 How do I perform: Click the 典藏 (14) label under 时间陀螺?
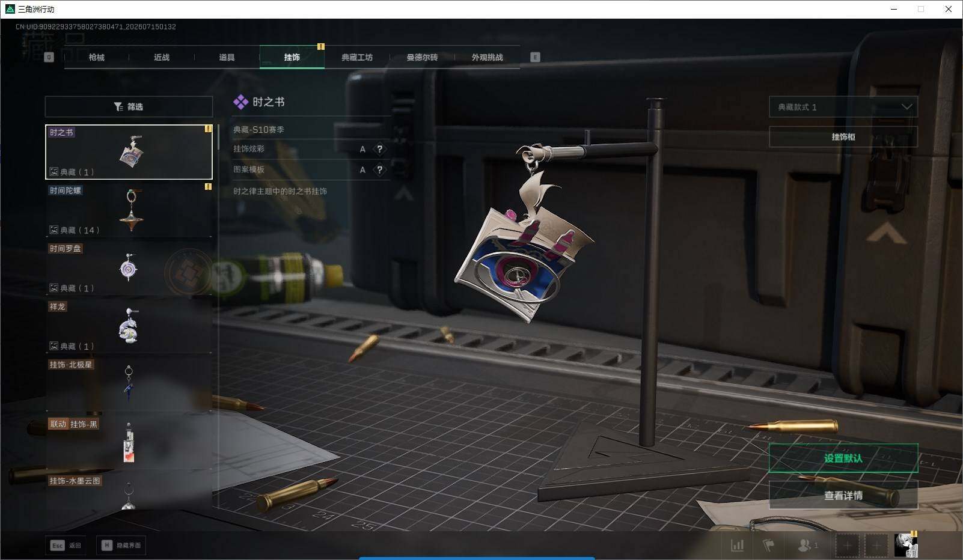74,230
